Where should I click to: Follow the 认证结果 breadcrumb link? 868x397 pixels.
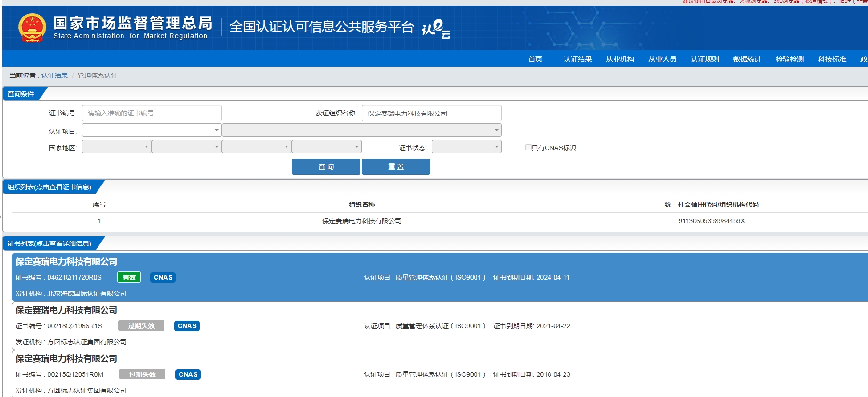(x=55, y=75)
